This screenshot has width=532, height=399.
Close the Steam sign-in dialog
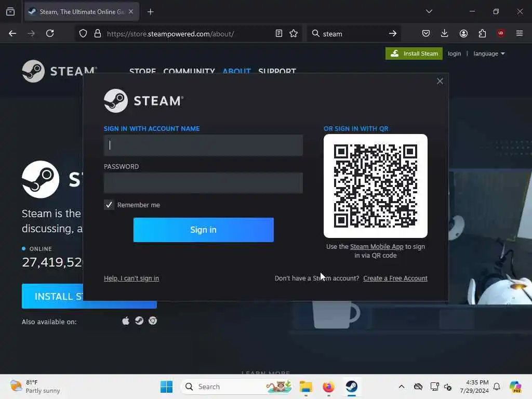[x=440, y=81]
